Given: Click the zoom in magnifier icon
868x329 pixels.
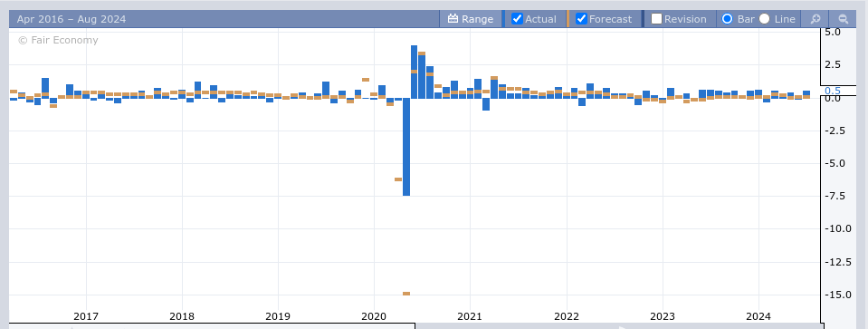Looking at the screenshot, I should point(815,19).
